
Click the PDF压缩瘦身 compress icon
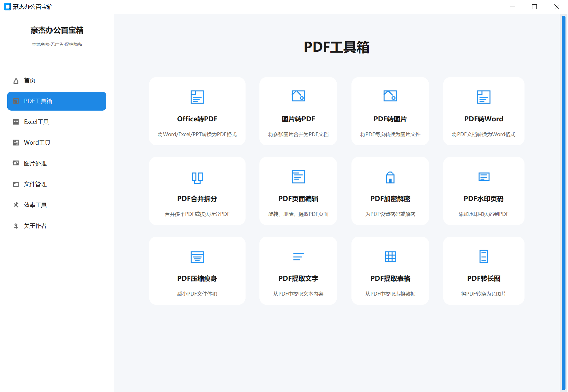(197, 257)
